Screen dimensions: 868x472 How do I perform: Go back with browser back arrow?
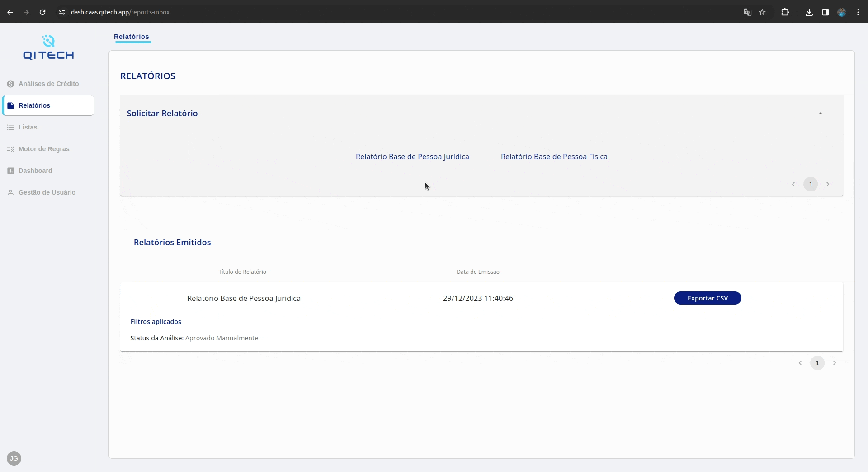tap(10, 12)
